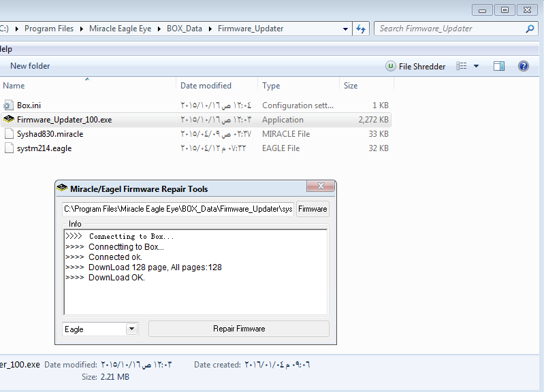Screen dimensions: 544x392
Task: Click the firmware path input field
Action: tap(178, 209)
